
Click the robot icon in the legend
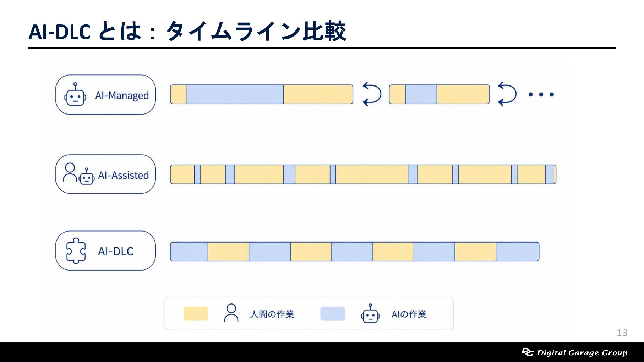coord(370,313)
